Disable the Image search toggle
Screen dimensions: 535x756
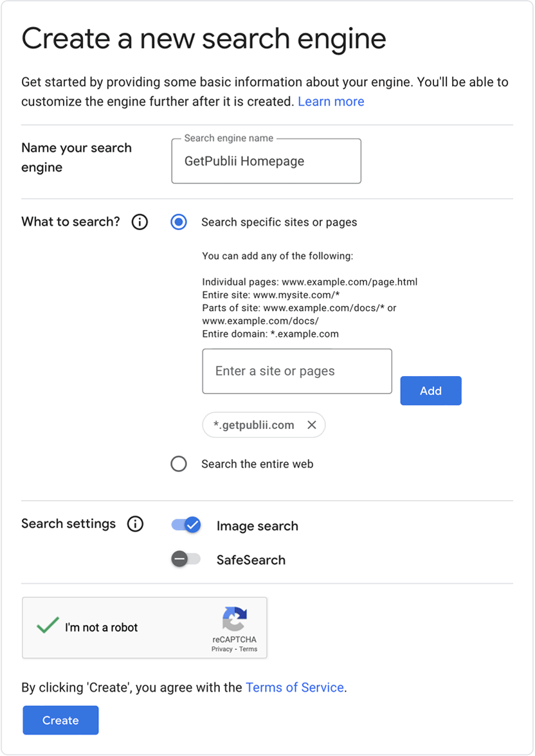pos(186,525)
